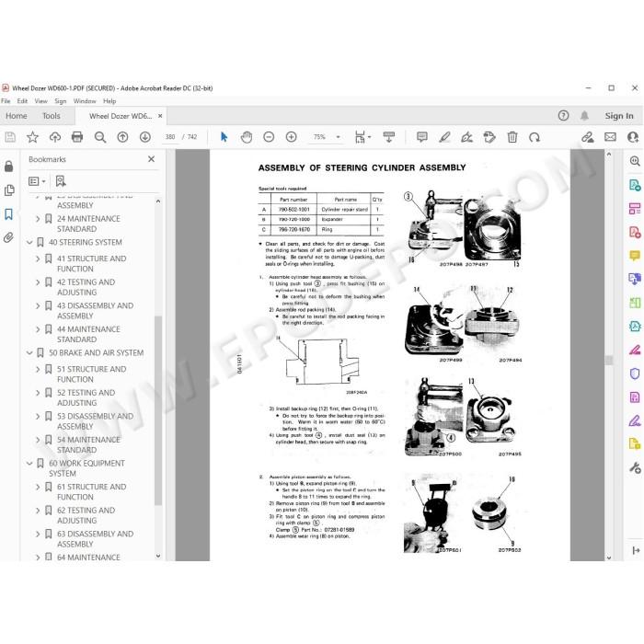Viewport: 644px width, 644px height.
Task: Select the Highlight text pen tool
Action: pyautogui.click(x=444, y=137)
